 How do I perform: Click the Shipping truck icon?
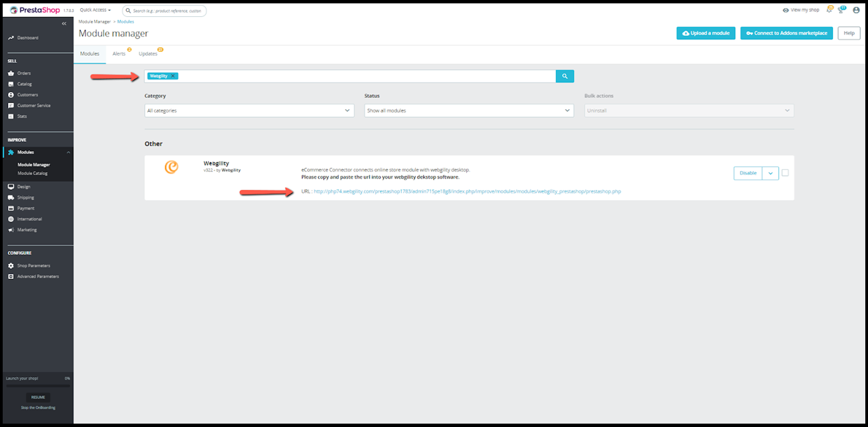pos(11,197)
